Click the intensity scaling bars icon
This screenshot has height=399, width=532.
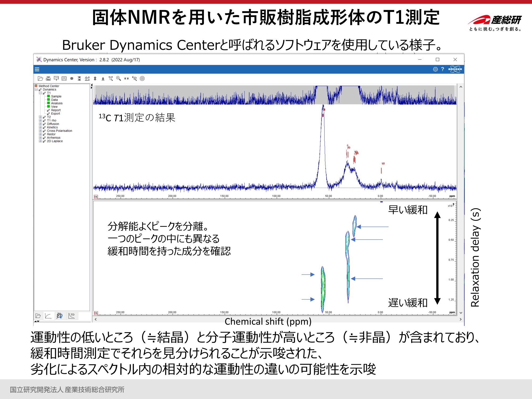pos(87,78)
